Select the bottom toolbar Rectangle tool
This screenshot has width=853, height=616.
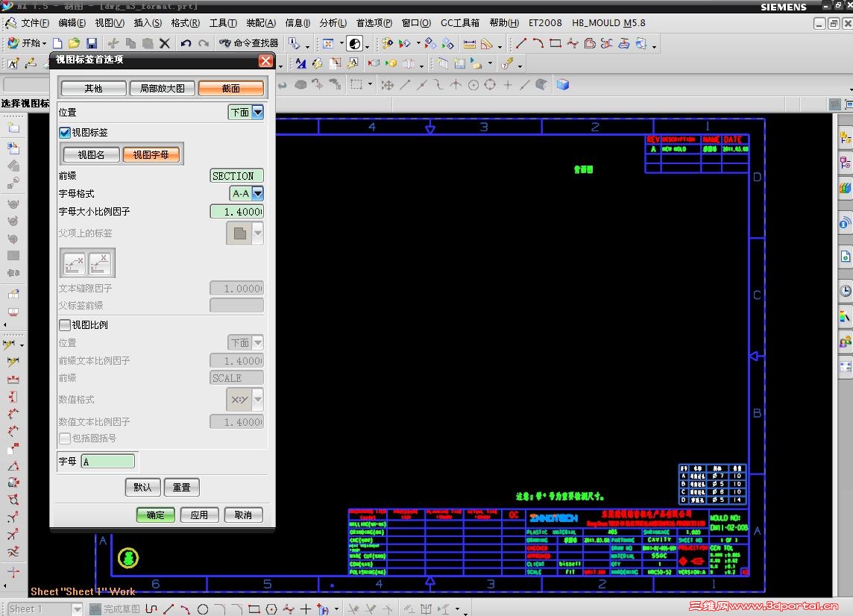coord(254,609)
